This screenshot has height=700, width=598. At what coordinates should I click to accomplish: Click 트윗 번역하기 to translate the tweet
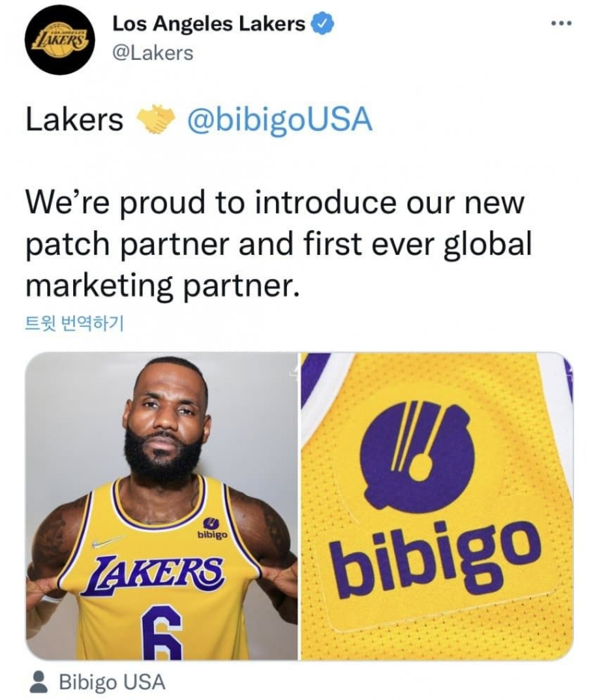click(x=74, y=323)
